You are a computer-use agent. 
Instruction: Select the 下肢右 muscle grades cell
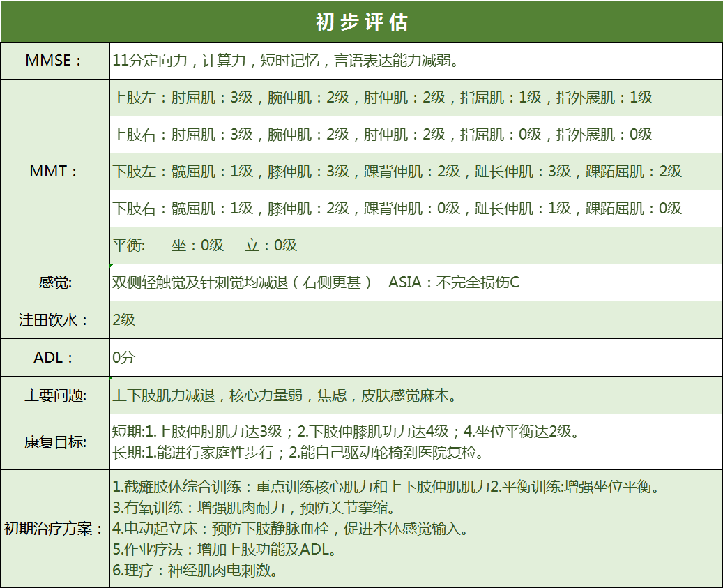pos(445,209)
